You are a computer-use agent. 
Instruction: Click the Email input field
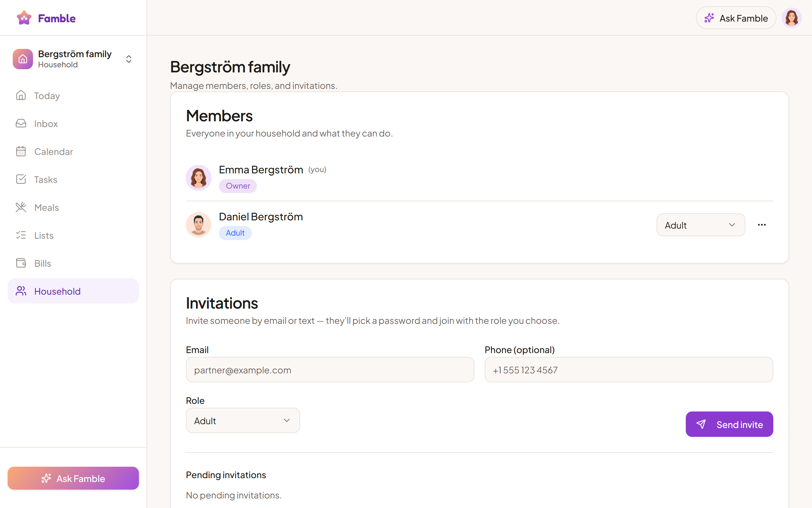coord(330,370)
